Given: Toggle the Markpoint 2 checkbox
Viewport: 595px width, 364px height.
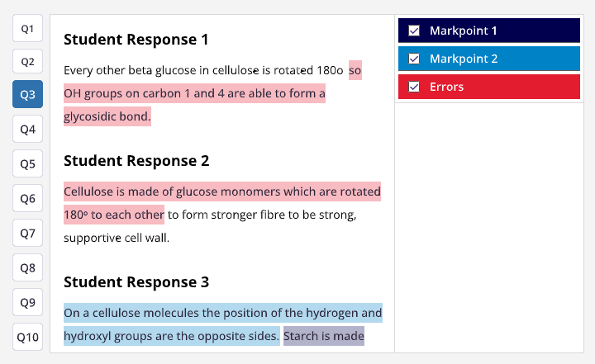Looking at the screenshot, I should pyautogui.click(x=415, y=59).
